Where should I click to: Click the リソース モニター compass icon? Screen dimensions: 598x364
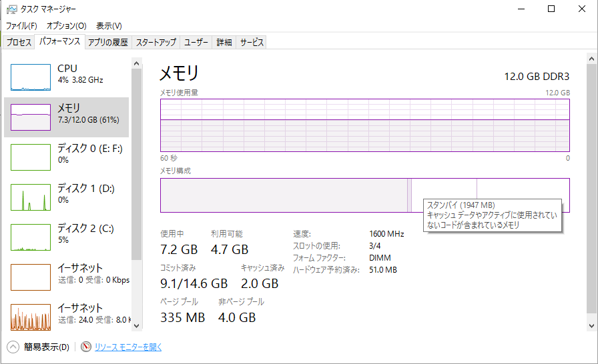pyautogui.click(x=86, y=347)
